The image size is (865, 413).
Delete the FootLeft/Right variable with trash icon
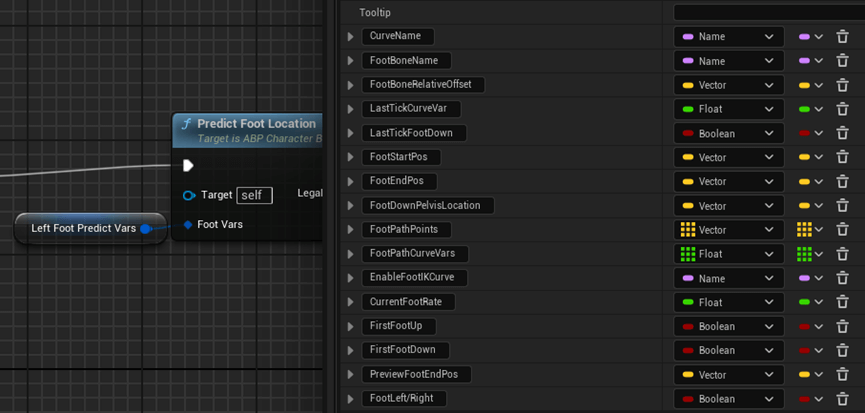tap(843, 399)
